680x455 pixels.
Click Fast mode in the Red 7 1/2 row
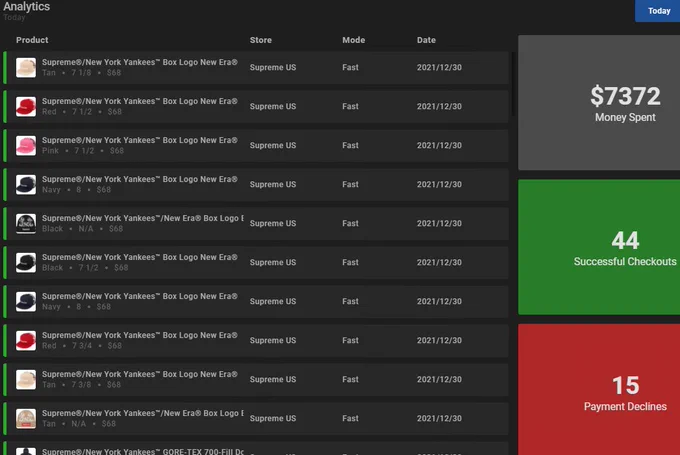pos(350,106)
